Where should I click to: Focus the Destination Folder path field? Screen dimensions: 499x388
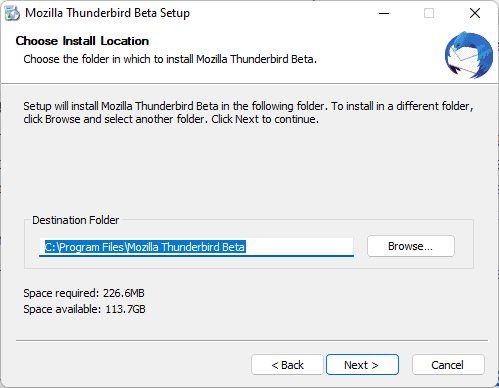click(196, 247)
